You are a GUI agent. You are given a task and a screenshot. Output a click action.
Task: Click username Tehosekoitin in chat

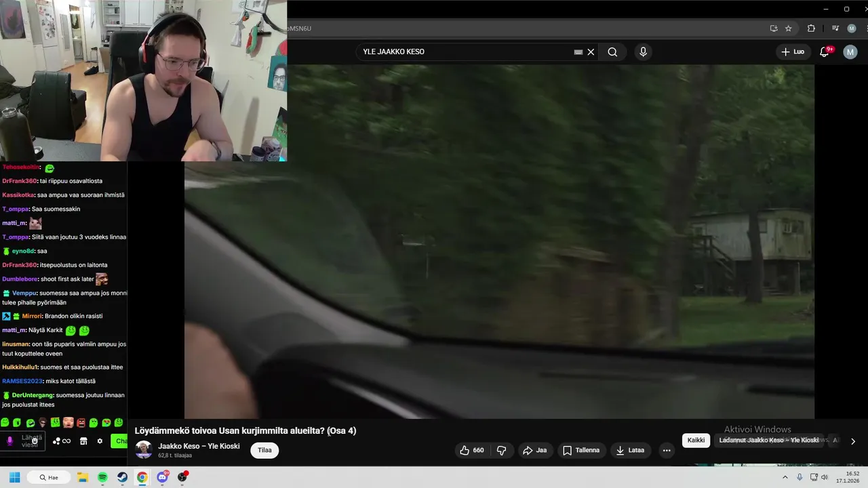[x=20, y=167]
